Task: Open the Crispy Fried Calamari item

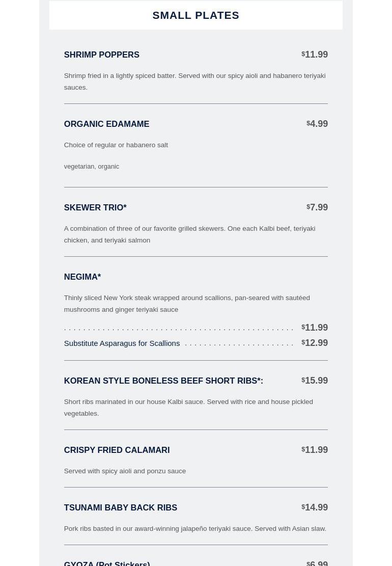Action: (x=117, y=450)
